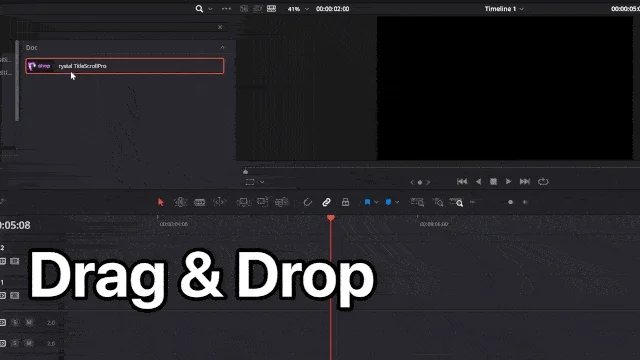Screen dimensions: 640x360
Task: Toggle the Position Lock padlock icon
Action: (345, 202)
